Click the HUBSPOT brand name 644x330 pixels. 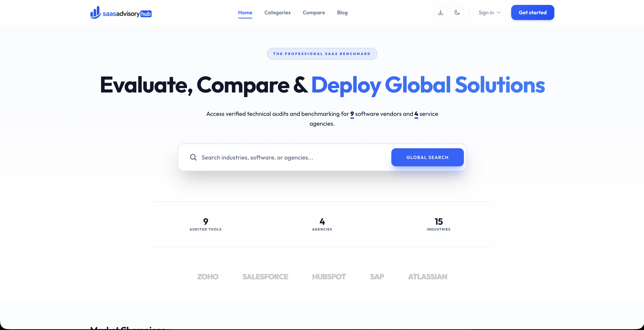329,277
